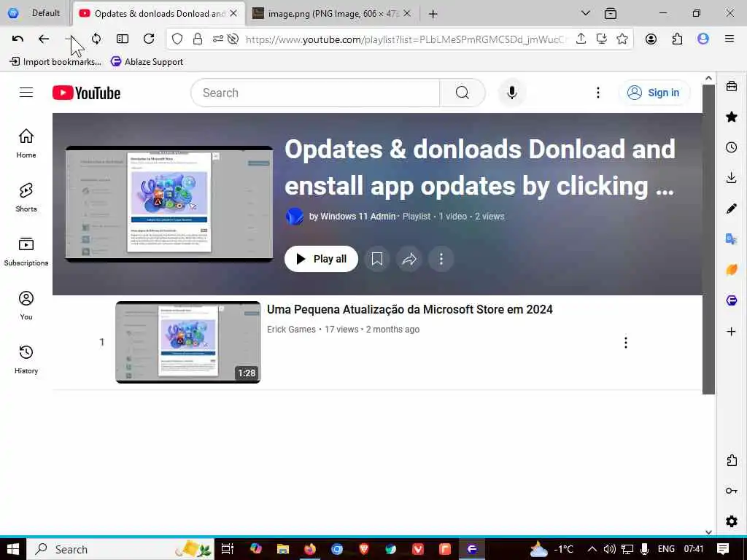The width and height of the screenshot is (747, 560).
Task: Click the sync icon in toolbar
Action: [x=96, y=39]
